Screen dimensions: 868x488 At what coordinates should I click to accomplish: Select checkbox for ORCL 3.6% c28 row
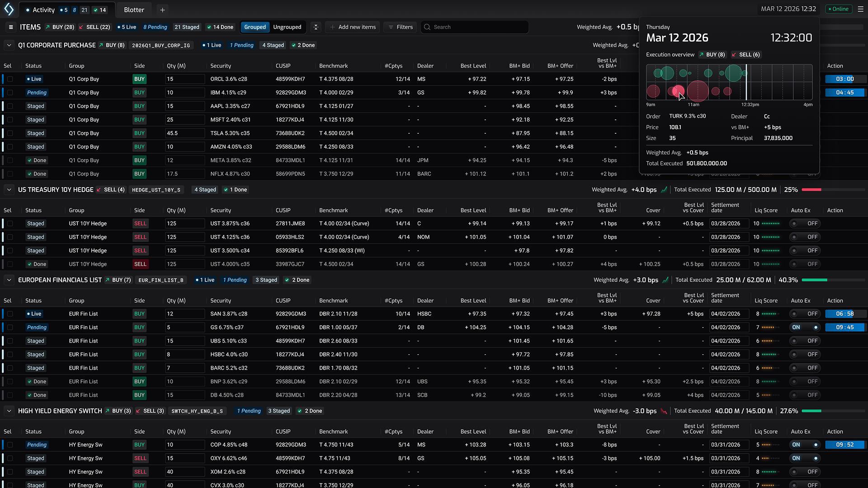coord(10,79)
